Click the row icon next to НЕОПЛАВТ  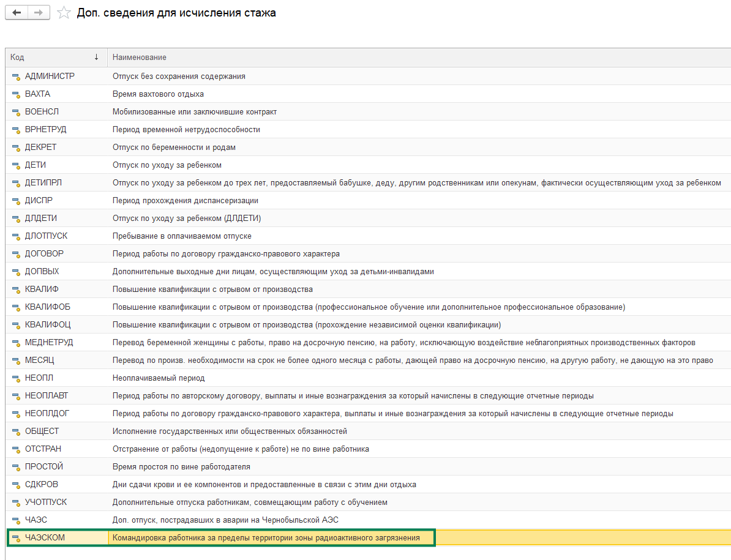(16, 396)
